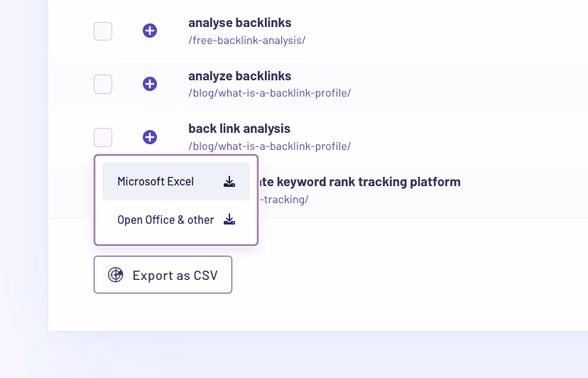Select Open Office & other option
Viewport: 588px width, 378px height.
[165, 220]
